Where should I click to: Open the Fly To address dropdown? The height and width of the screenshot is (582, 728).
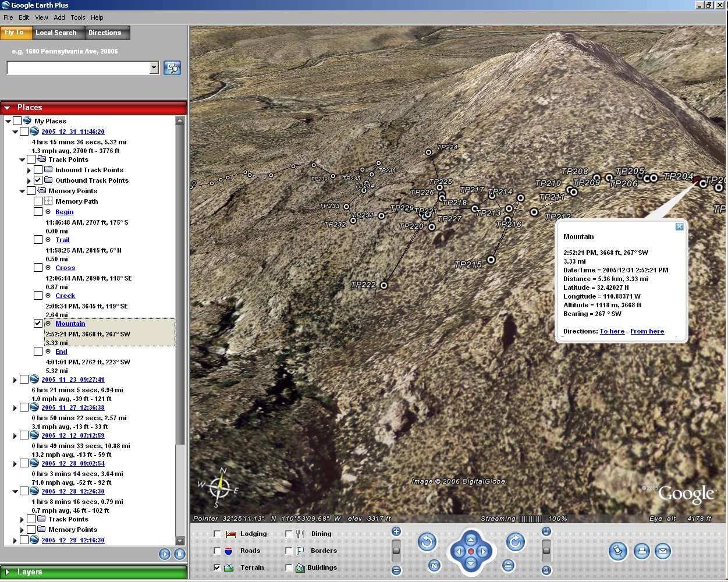coord(154,68)
